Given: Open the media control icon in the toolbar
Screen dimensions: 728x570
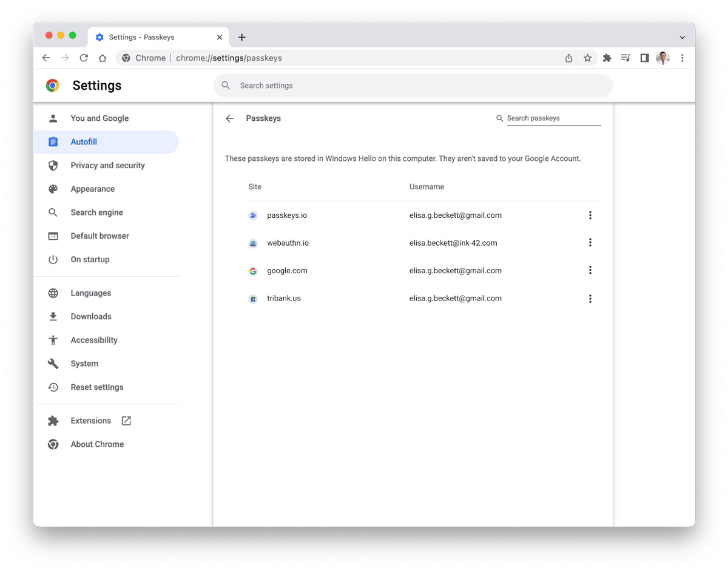Looking at the screenshot, I should (625, 58).
